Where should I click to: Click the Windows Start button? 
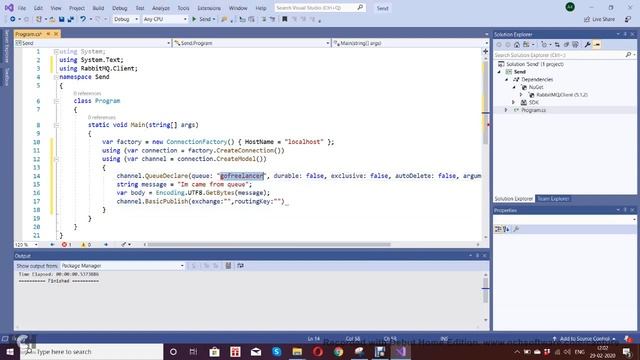coord(10,351)
